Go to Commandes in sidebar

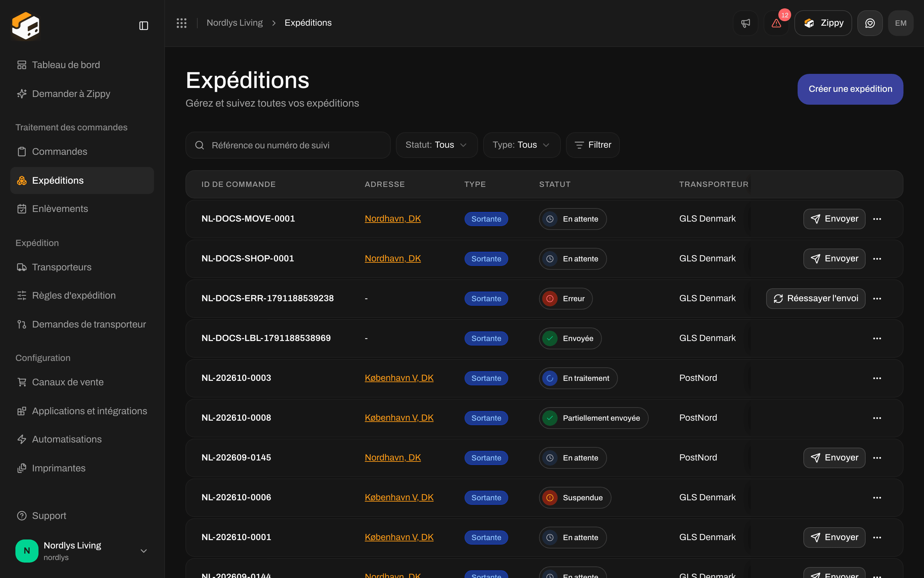pyautogui.click(x=82, y=151)
